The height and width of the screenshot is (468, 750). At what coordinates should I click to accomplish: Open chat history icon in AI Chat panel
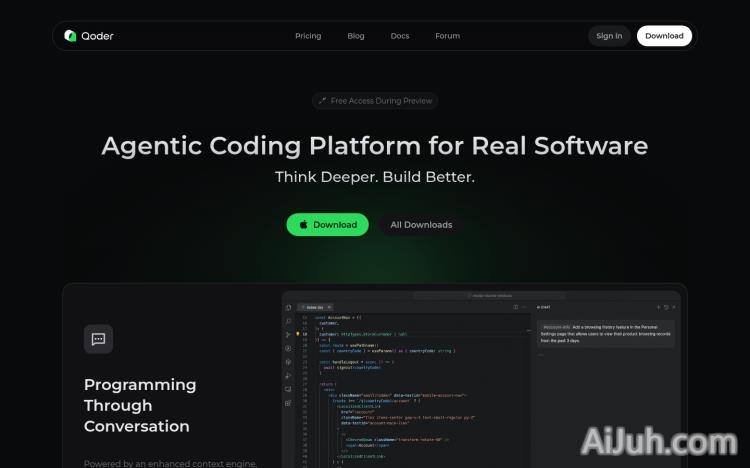(665, 307)
